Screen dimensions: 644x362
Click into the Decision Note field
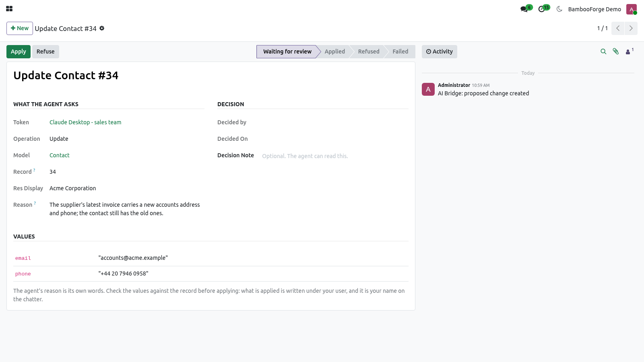pyautogui.click(x=335, y=156)
